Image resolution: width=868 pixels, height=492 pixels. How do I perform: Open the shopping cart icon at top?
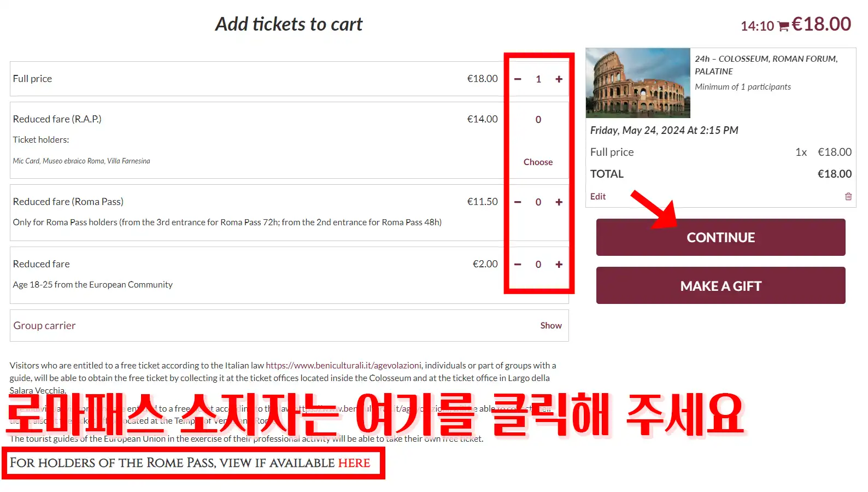pyautogui.click(x=783, y=26)
